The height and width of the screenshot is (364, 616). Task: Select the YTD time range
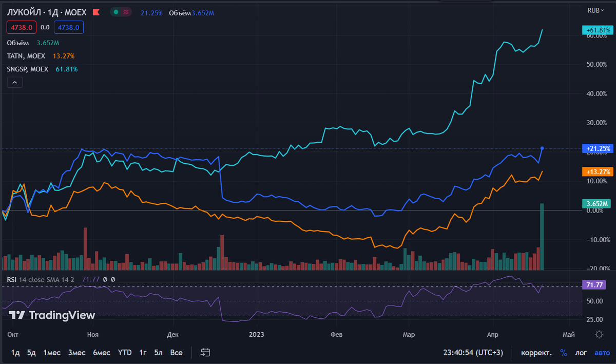125,353
